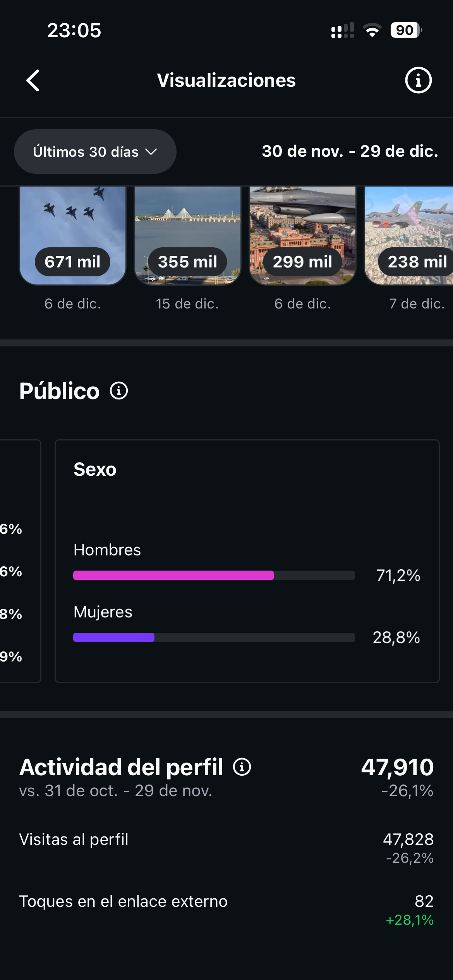Tap the Sexo card heading

(x=95, y=469)
